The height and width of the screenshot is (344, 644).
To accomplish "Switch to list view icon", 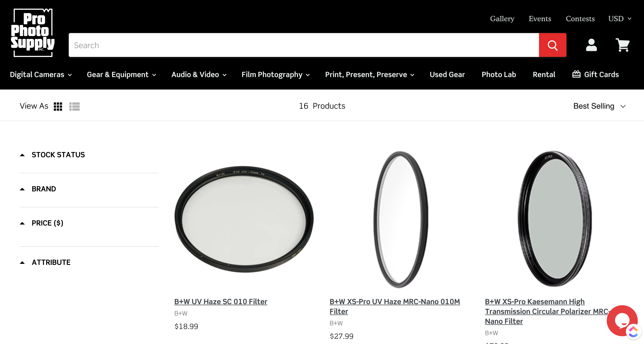I will pyautogui.click(x=74, y=106).
